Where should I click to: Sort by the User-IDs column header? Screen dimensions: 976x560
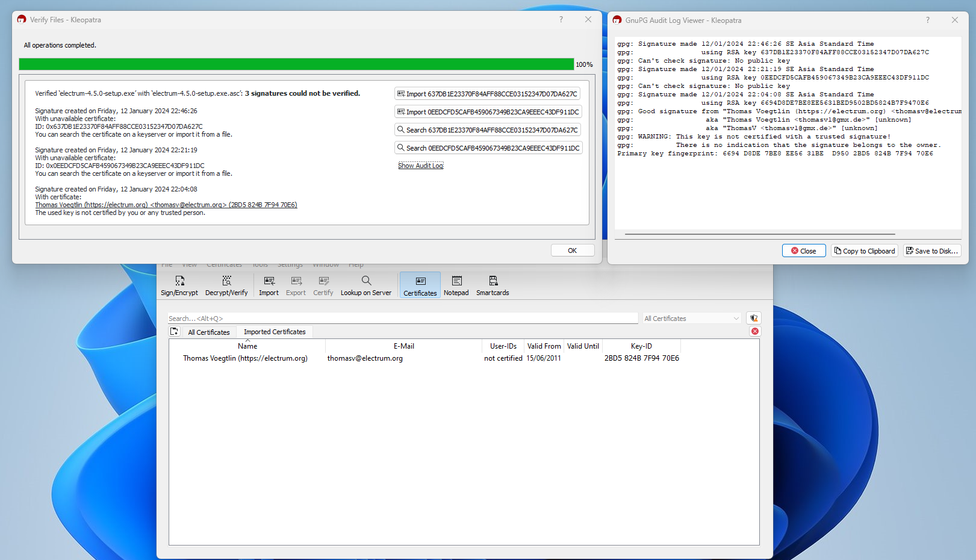click(503, 346)
